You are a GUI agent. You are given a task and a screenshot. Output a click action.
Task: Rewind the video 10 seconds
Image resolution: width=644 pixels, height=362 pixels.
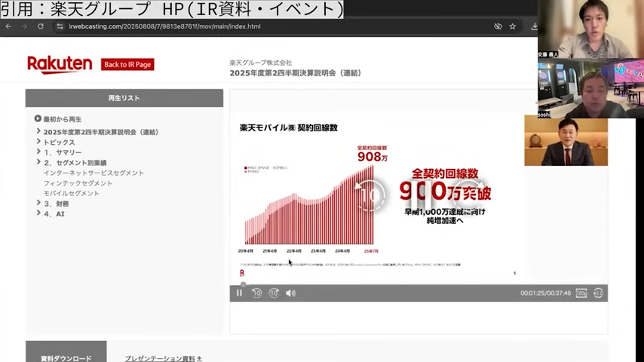click(256, 293)
